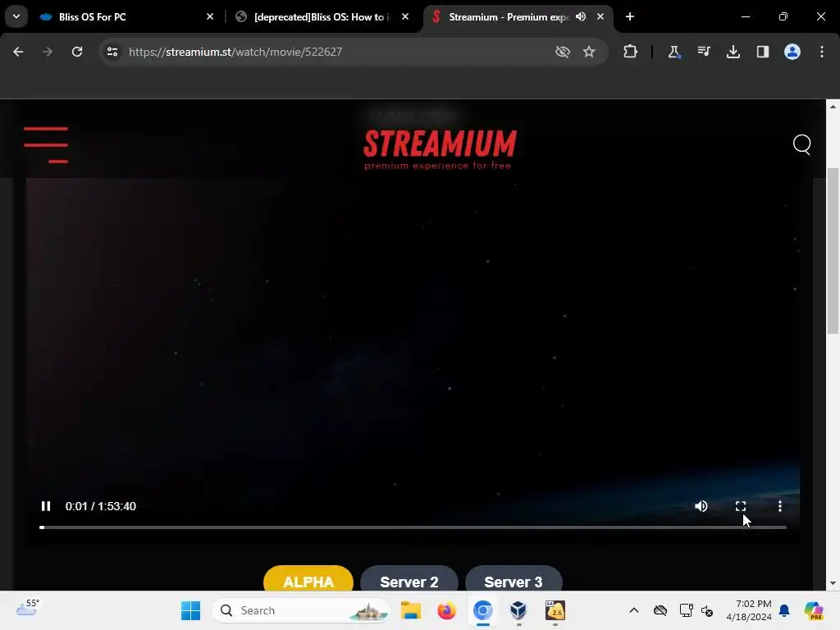Open the Streamium site search
The width and height of the screenshot is (840, 630).
(802, 144)
